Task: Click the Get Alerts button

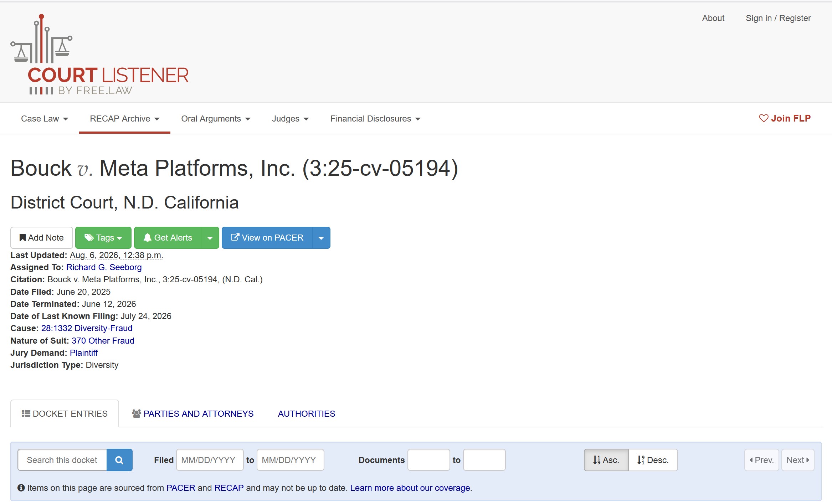Action: pyautogui.click(x=168, y=238)
